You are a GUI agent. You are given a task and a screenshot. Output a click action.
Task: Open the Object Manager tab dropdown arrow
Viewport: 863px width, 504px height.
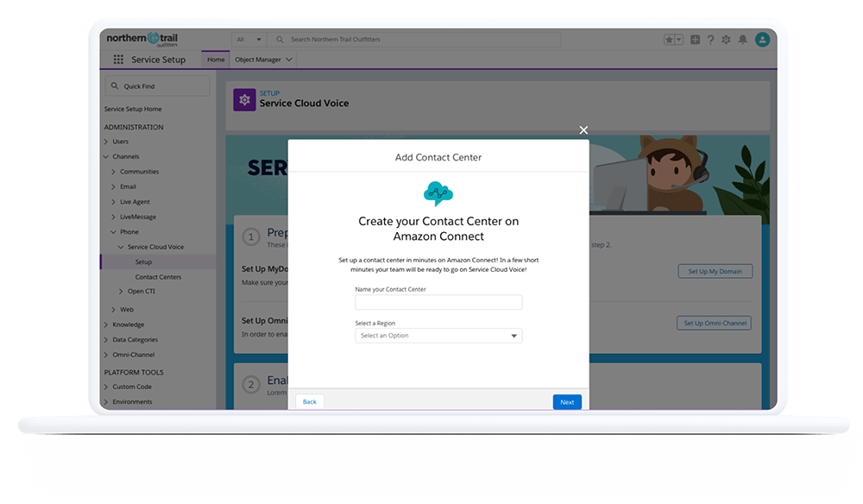pos(289,60)
